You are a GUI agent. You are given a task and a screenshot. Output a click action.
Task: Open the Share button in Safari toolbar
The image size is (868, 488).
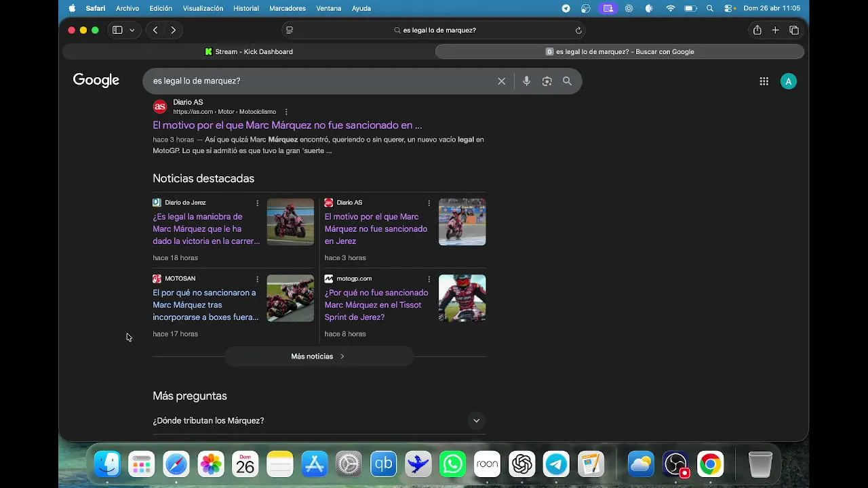tap(757, 30)
